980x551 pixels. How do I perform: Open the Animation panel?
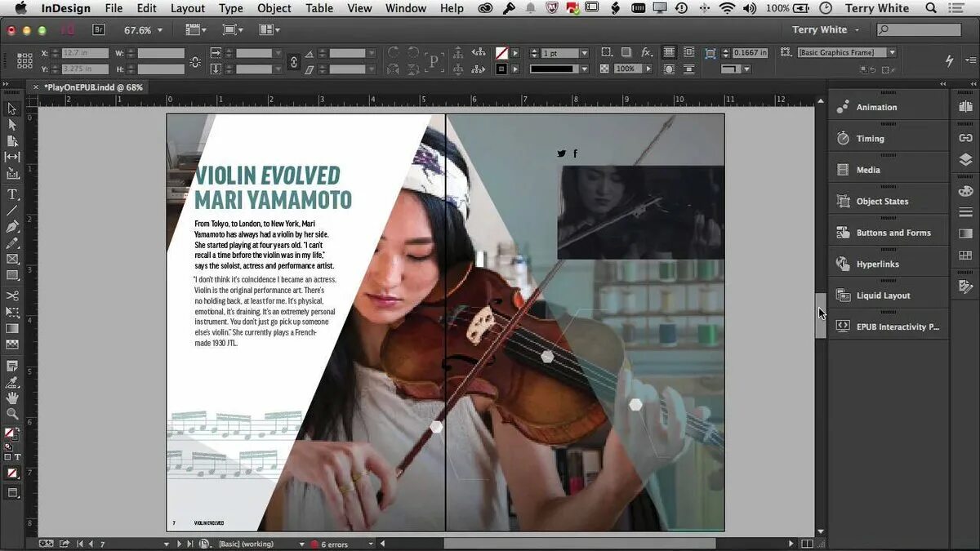click(878, 106)
